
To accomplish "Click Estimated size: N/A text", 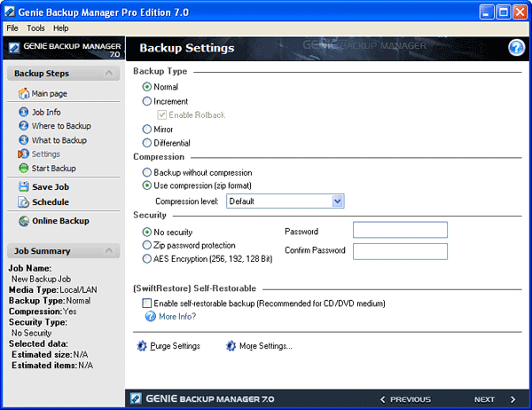I will pos(50,355).
